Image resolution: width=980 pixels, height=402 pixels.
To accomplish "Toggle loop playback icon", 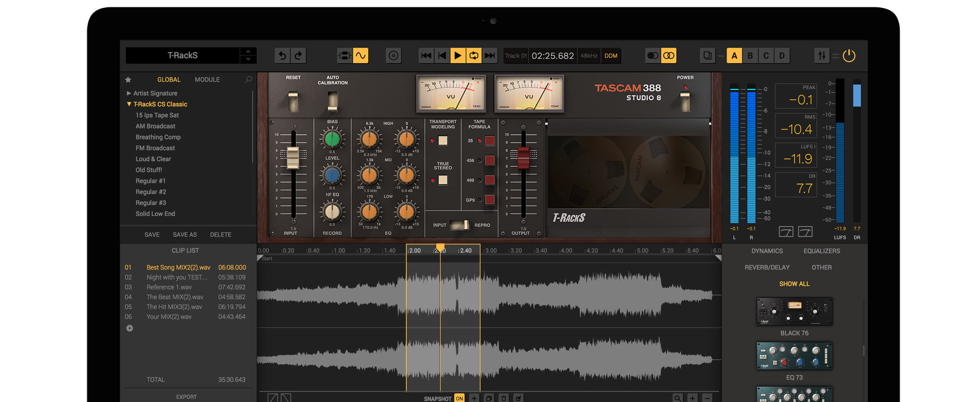I will [474, 56].
